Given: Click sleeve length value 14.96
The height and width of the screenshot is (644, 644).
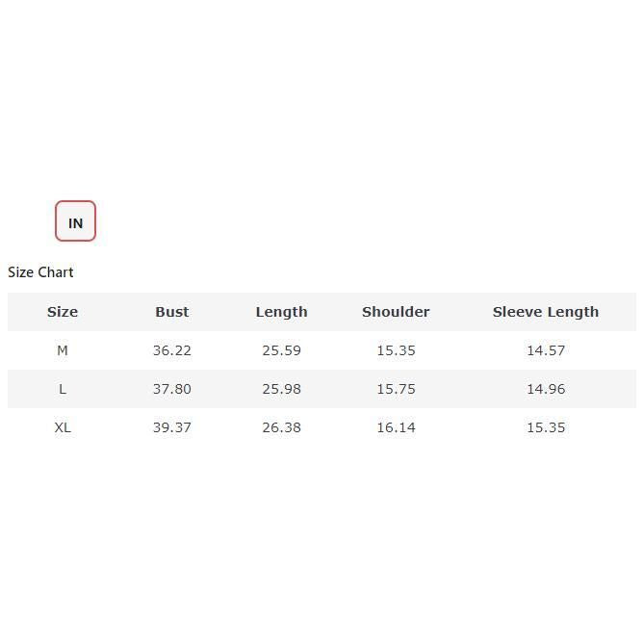Looking at the screenshot, I should (x=545, y=389).
